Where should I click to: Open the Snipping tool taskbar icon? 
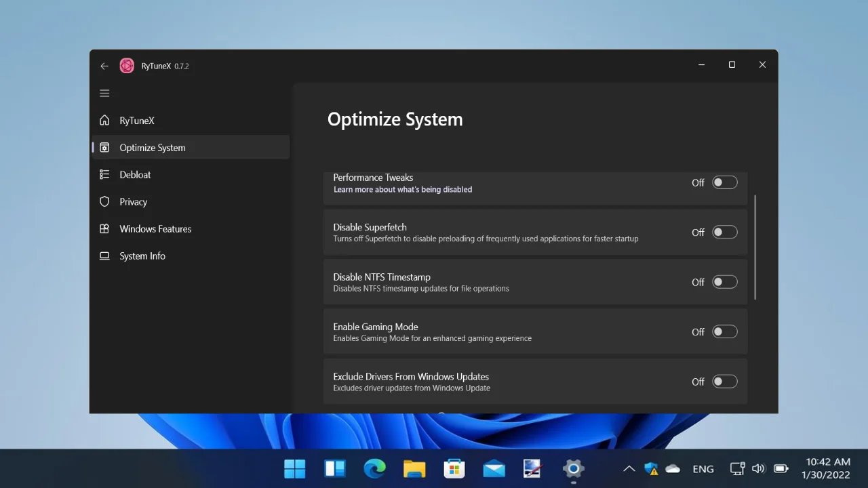(533, 468)
